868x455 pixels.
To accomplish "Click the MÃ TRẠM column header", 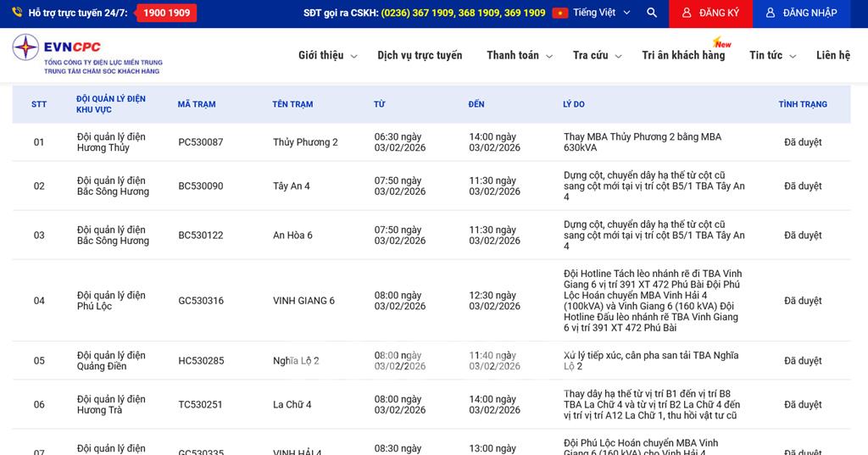I will click(197, 104).
